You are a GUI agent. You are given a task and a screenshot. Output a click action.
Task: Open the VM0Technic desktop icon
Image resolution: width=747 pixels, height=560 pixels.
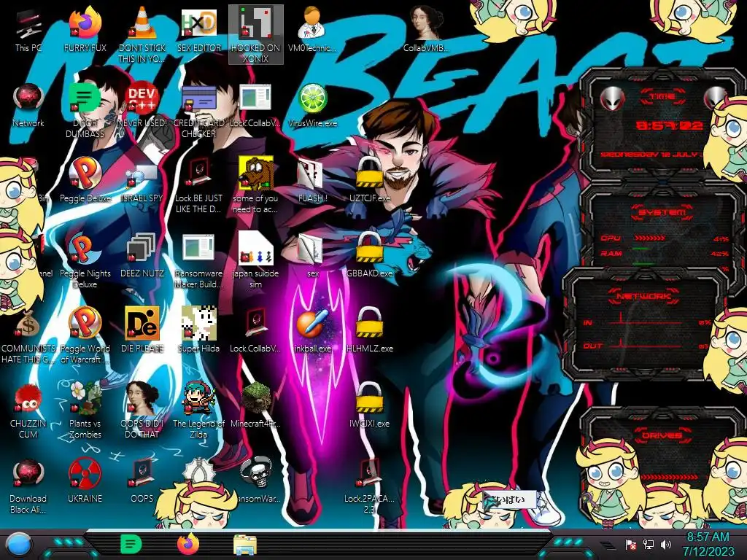point(312,29)
